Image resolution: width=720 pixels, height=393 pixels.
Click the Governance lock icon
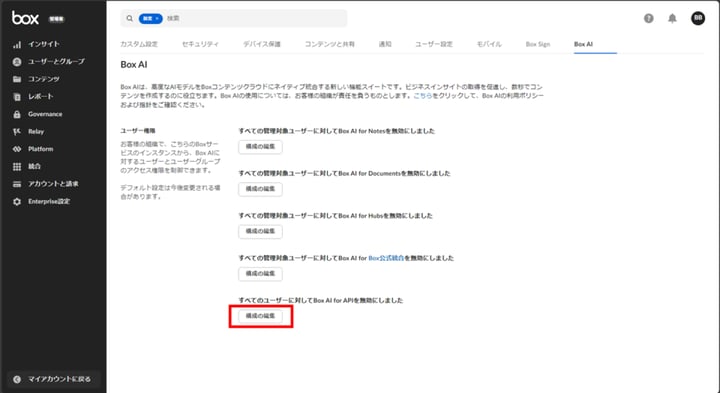[17, 114]
